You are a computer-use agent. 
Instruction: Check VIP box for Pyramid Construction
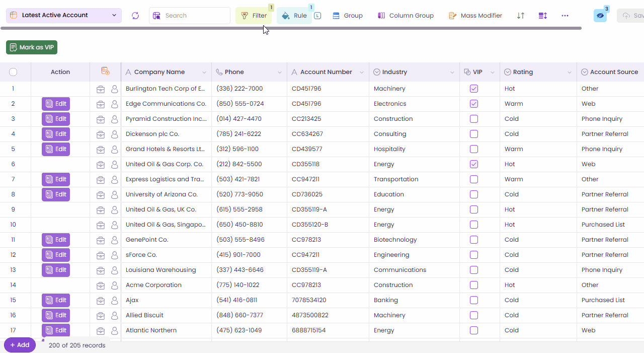pos(474,119)
